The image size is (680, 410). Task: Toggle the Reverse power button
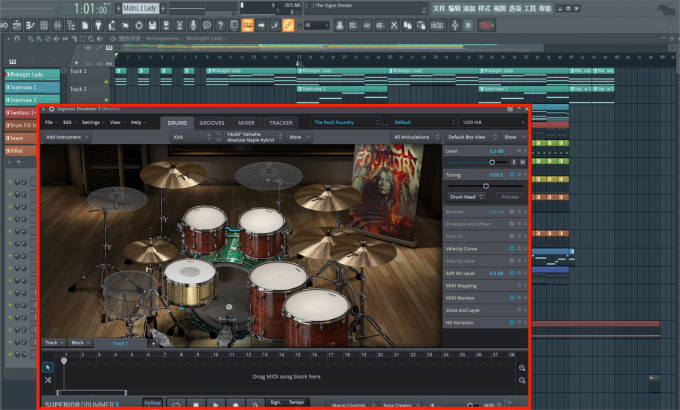512,212
